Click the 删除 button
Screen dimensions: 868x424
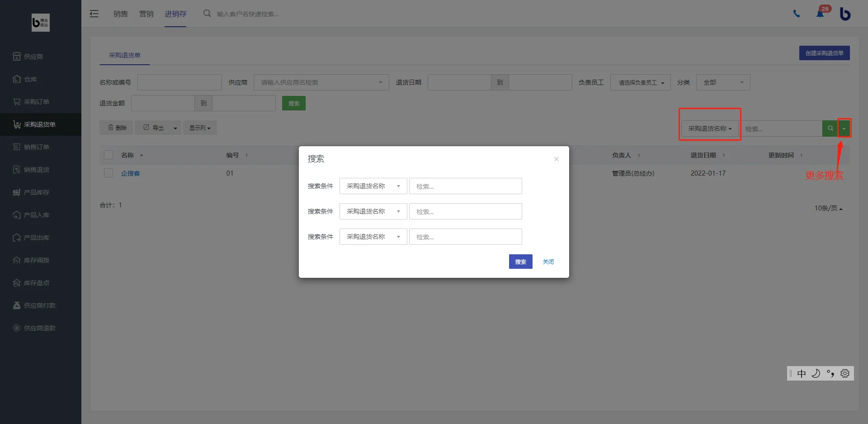click(117, 128)
